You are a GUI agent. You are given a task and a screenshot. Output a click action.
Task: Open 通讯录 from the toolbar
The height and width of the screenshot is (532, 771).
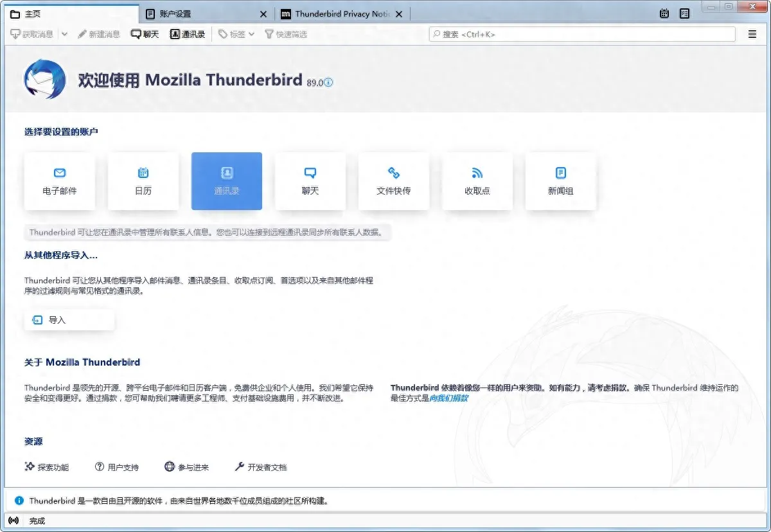(187, 34)
